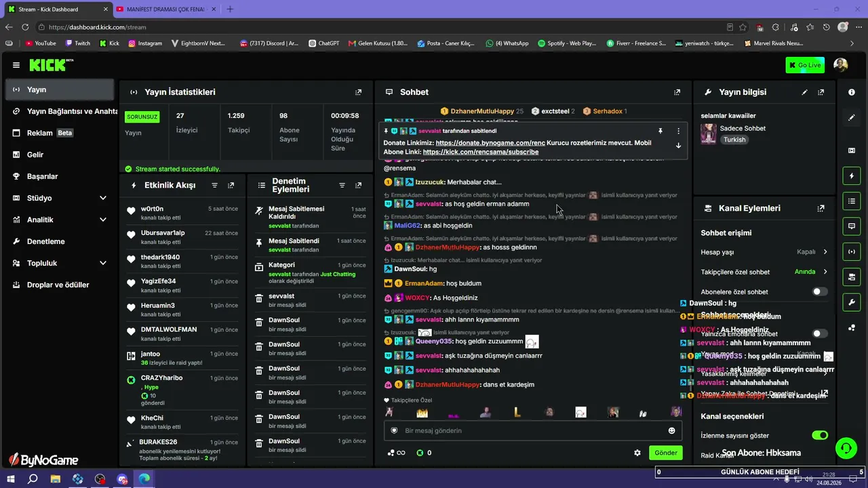Open the emoji picker in message box

[672, 430]
